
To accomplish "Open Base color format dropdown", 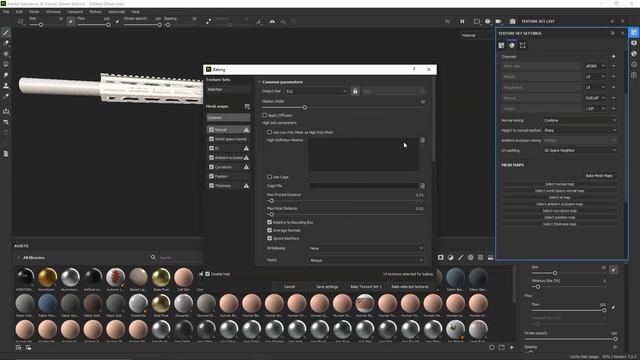I will coord(595,66).
